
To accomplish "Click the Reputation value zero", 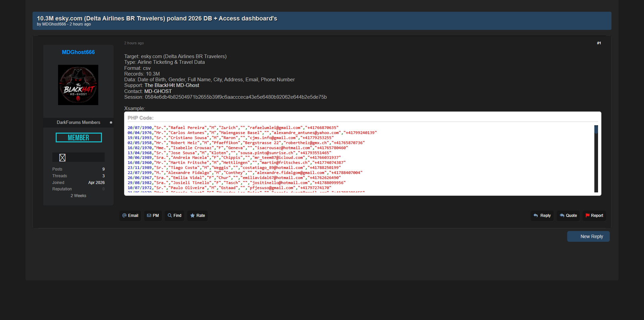I will click(x=103, y=189).
